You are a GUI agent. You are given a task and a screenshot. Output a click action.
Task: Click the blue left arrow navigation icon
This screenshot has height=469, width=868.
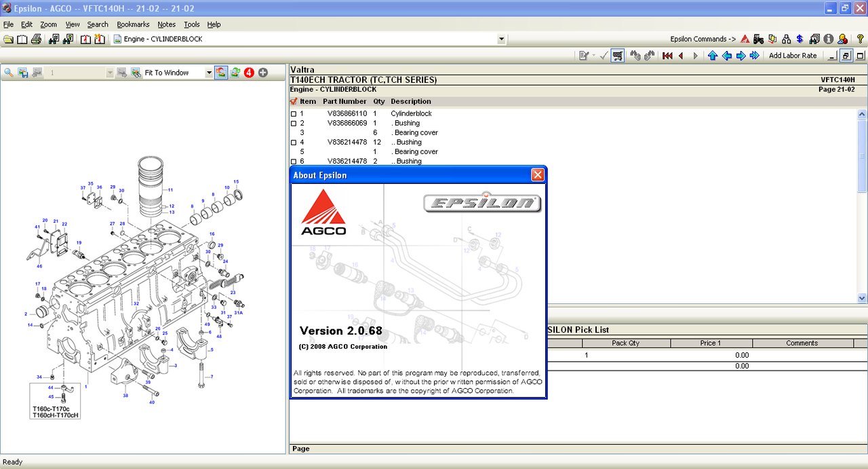point(726,56)
